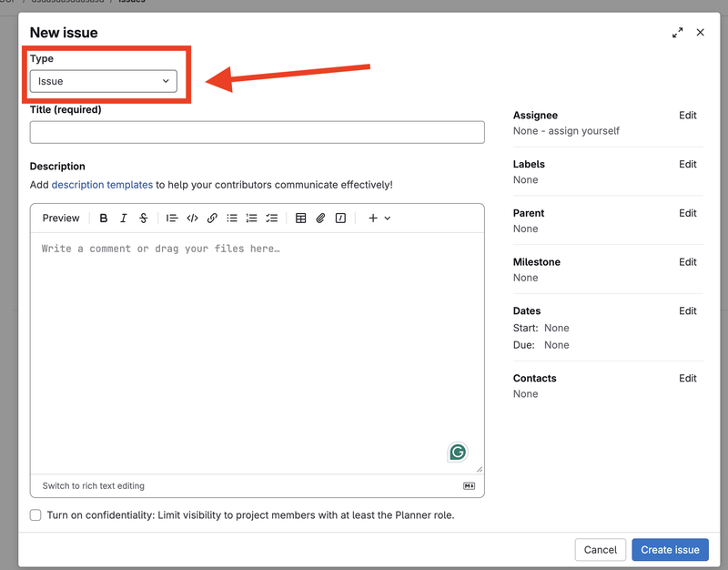Enable the confidentiality checkbox
The image size is (728, 570).
tap(36, 515)
